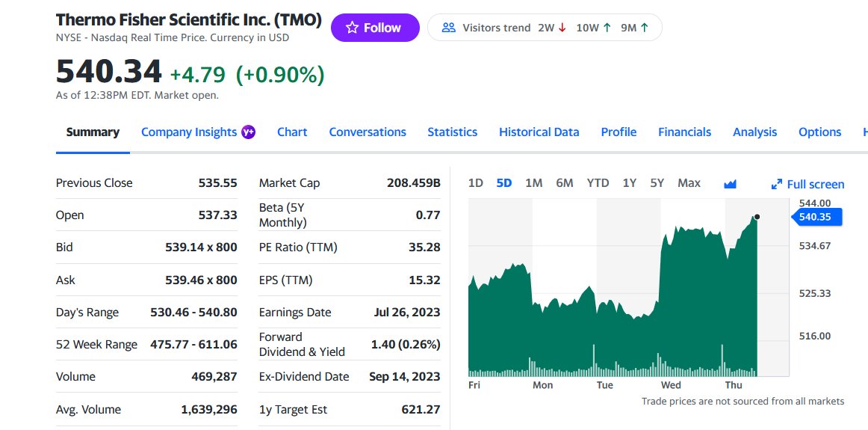Click the star icon inside Follow

click(352, 28)
